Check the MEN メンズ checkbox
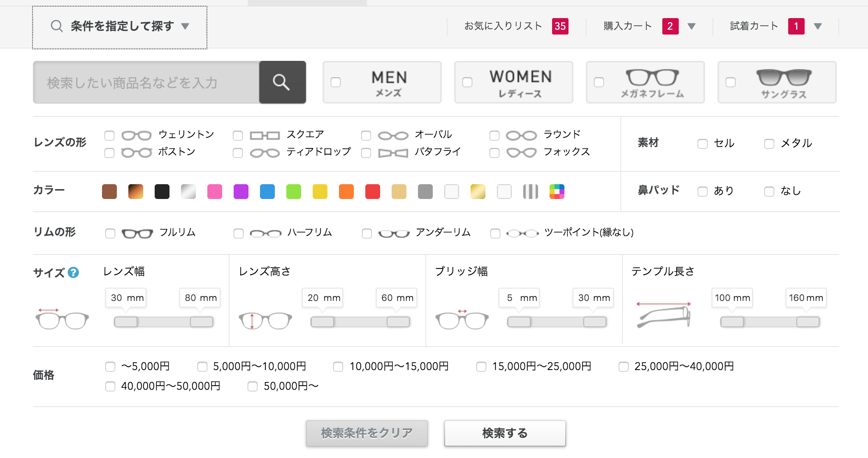 [336, 82]
